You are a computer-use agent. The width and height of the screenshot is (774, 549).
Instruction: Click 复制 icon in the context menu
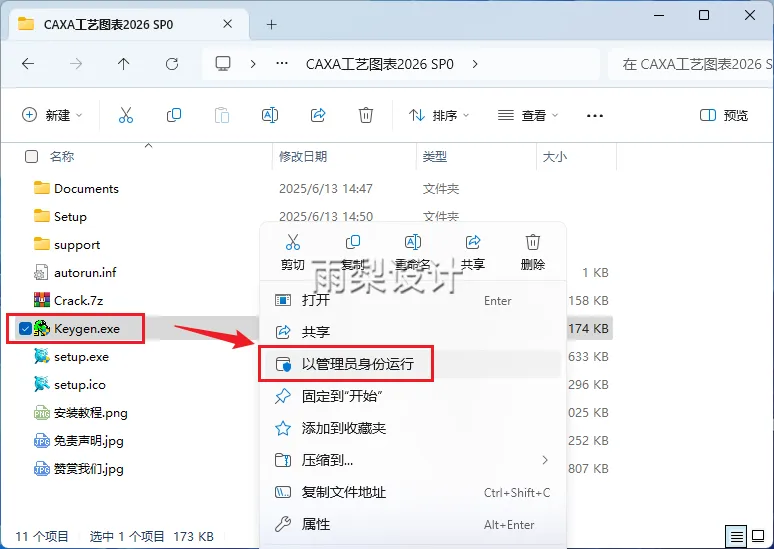353,242
